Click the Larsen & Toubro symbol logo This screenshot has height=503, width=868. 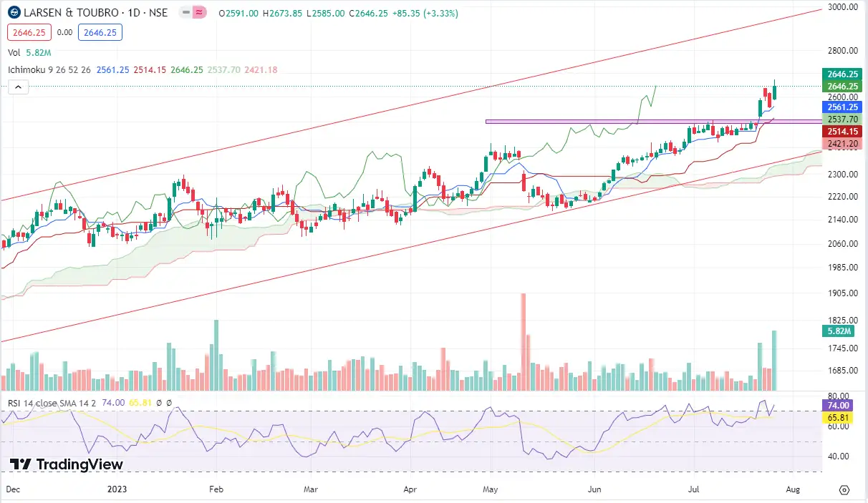(13, 12)
